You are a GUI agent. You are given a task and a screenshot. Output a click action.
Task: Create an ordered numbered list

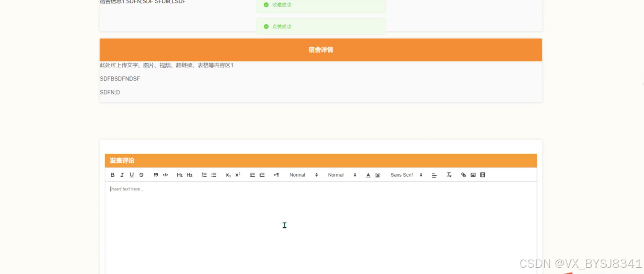(x=204, y=175)
